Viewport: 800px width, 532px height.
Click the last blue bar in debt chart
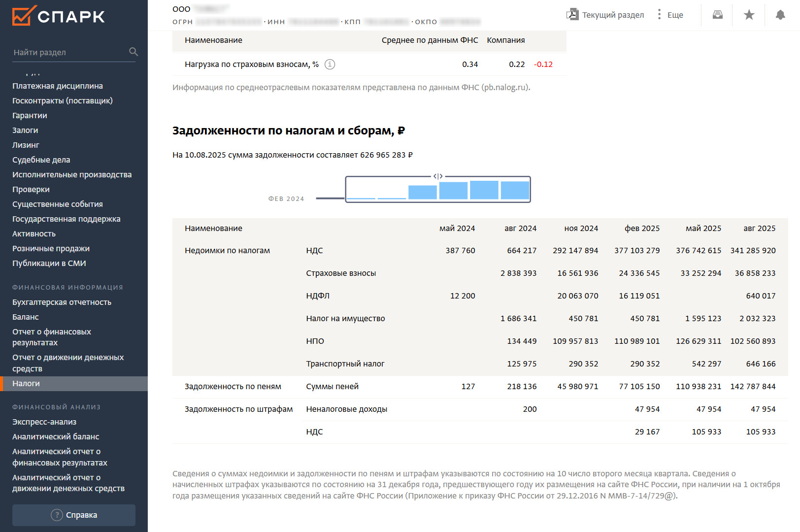click(515, 190)
